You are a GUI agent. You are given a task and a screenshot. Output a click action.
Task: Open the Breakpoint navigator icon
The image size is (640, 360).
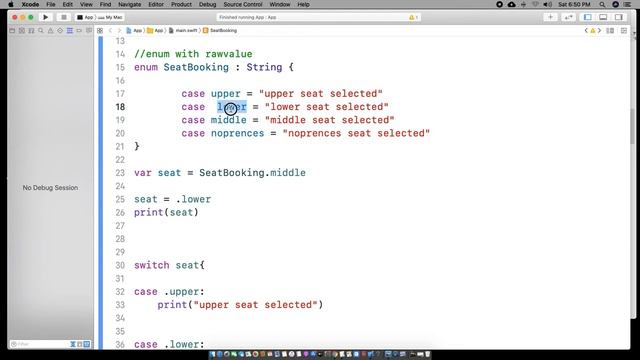[x=79, y=31]
